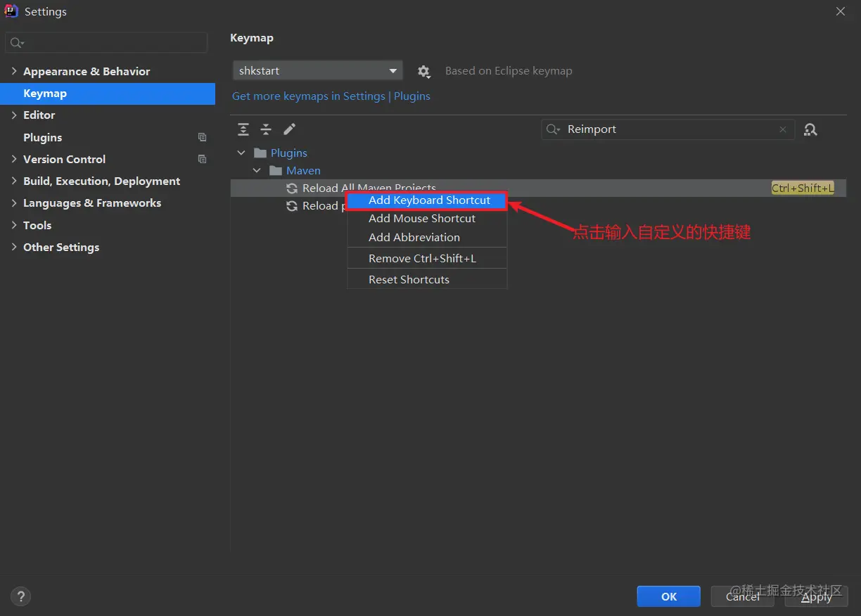Image resolution: width=861 pixels, height=616 pixels.
Task: Expand the Editor settings section
Action: coord(13,115)
